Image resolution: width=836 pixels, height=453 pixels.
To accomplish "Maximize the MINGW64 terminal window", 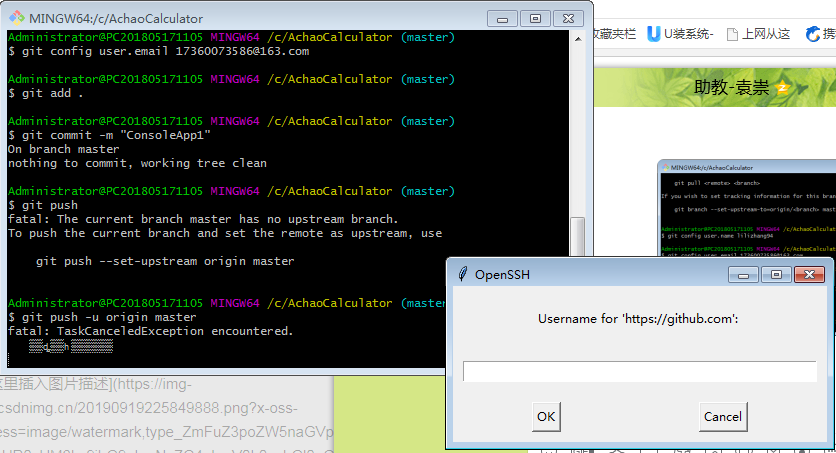I will tap(535, 19).
